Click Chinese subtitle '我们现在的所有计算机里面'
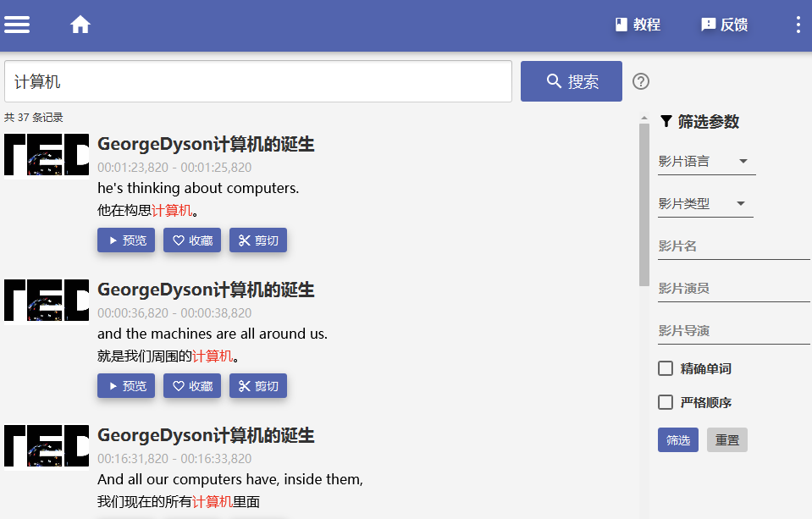Viewport: 812px width, 519px height. coord(179,502)
